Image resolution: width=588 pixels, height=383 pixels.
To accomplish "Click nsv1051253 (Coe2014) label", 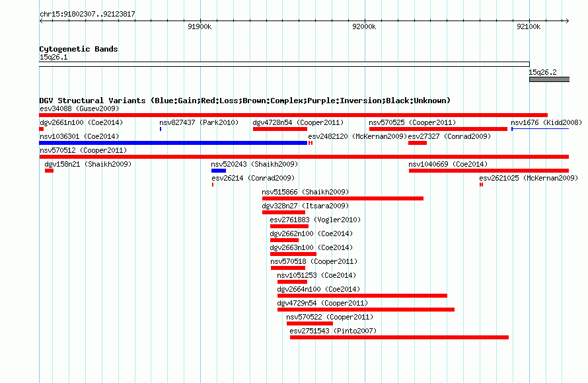I will click(x=316, y=275).
